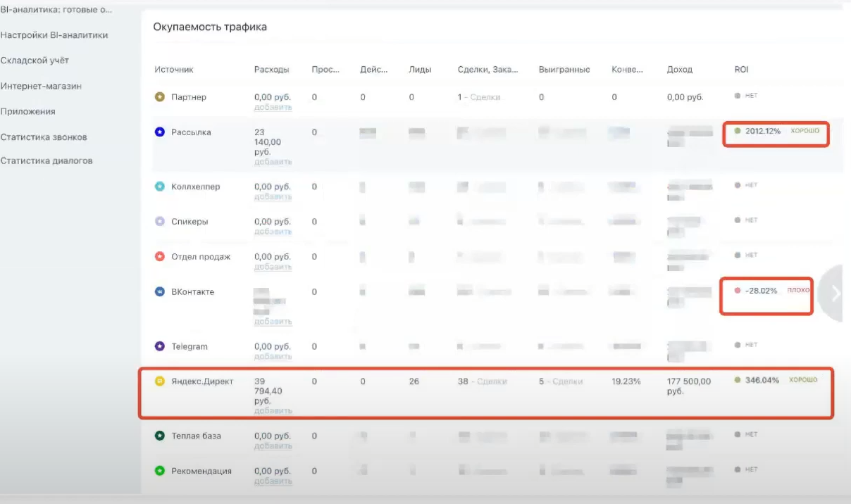The image size is (851, 504).
Task: Click the 1 – Сделки cell for Партнер
Action: point(479,97)
